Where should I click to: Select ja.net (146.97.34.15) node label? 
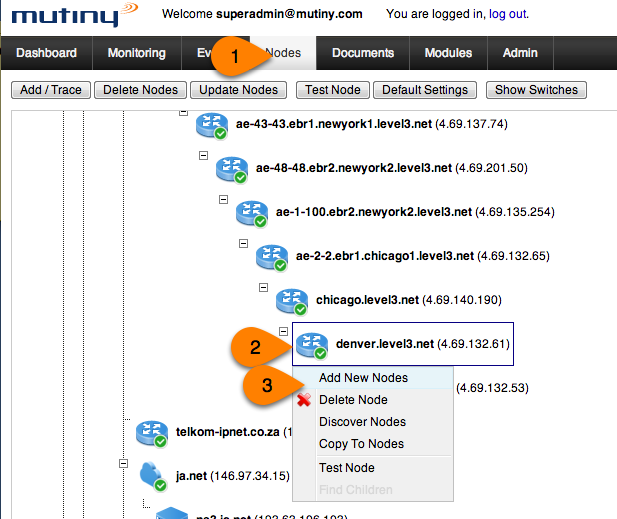click(x=233, y=476)
